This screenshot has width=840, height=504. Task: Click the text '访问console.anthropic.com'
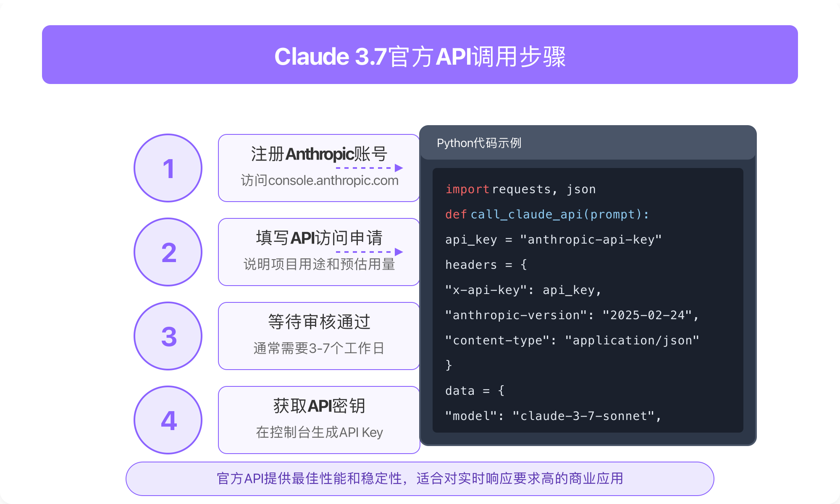click(319, 181)
